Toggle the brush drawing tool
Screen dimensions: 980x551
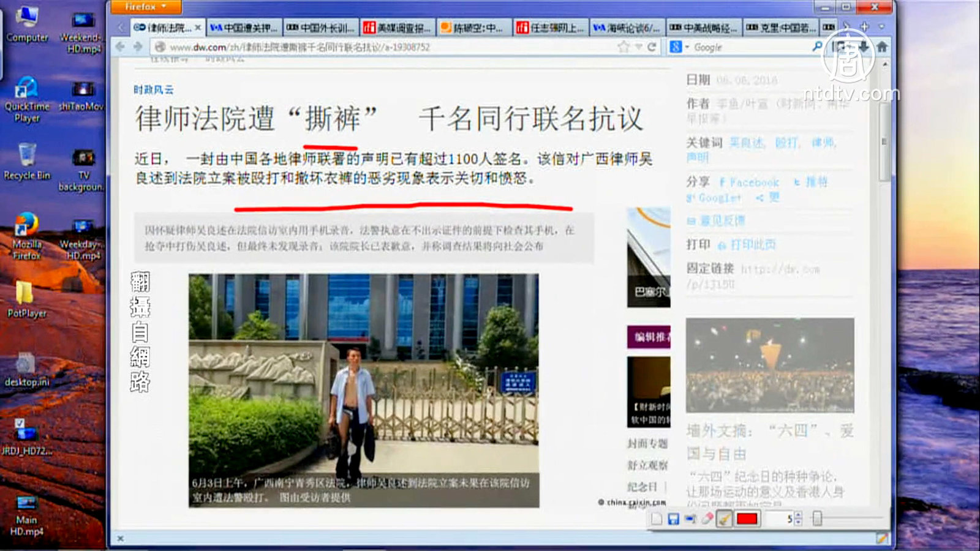click(x=724, y=519)
